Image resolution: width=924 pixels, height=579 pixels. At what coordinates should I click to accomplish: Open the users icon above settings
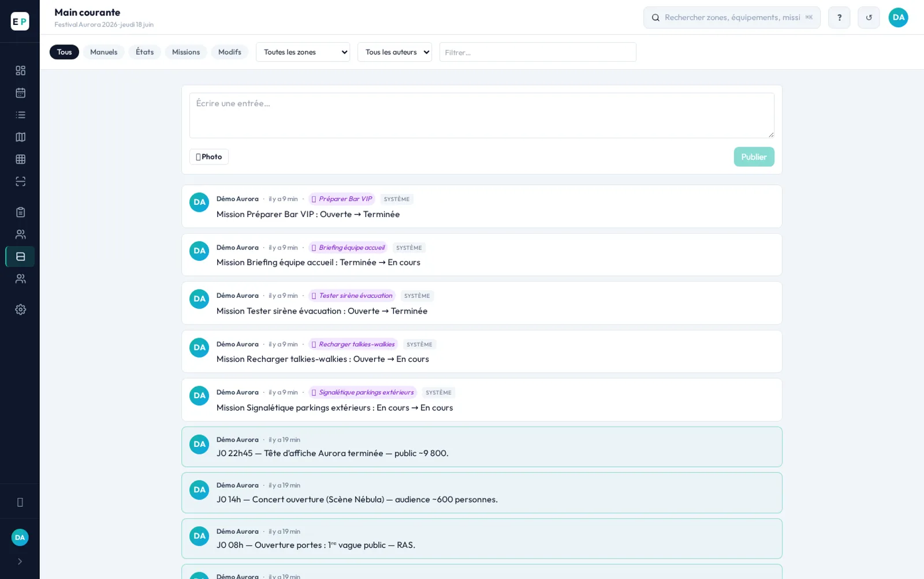20,279
